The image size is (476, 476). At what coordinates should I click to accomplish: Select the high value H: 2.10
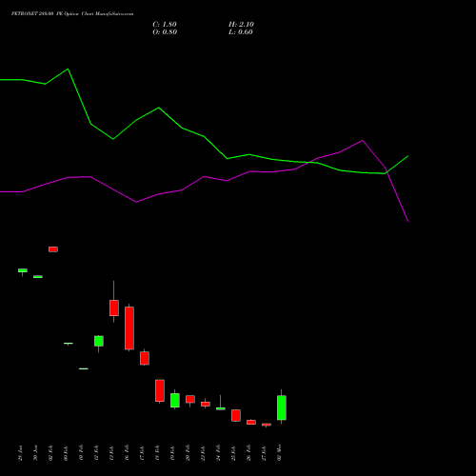pos(241,25)
